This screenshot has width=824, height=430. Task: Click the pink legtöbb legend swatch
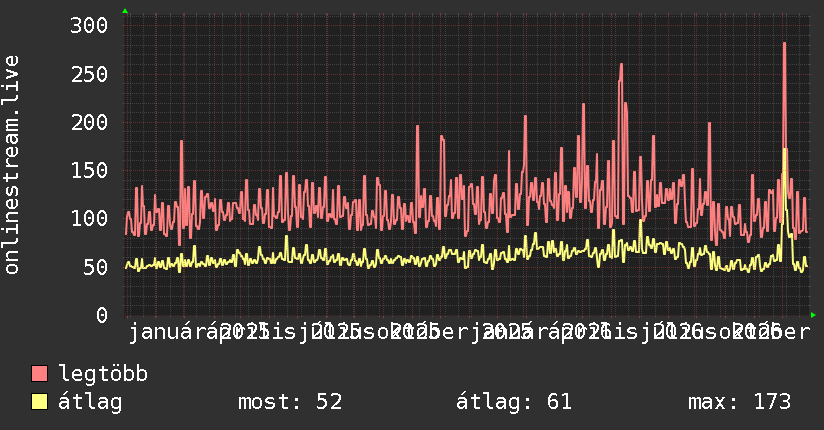[39, 374]
